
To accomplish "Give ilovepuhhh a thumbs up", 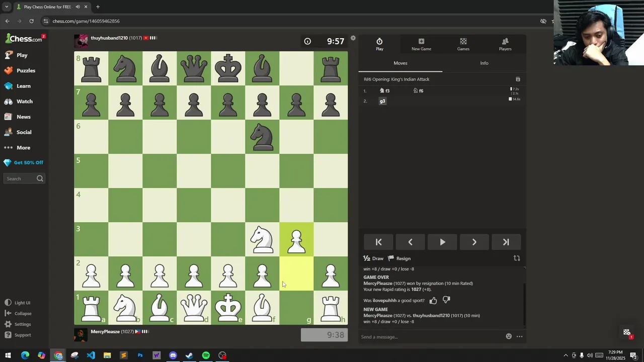I will coord(433,301).
